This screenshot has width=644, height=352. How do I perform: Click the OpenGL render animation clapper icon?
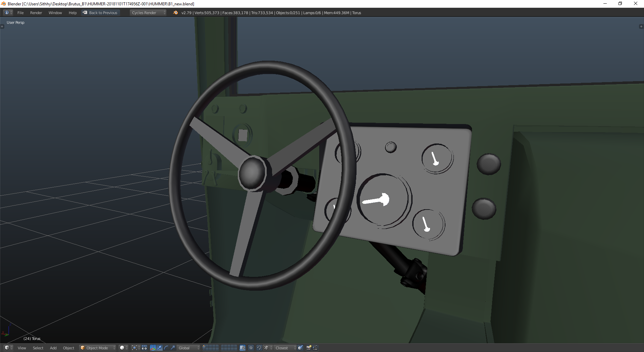(315, 348)
